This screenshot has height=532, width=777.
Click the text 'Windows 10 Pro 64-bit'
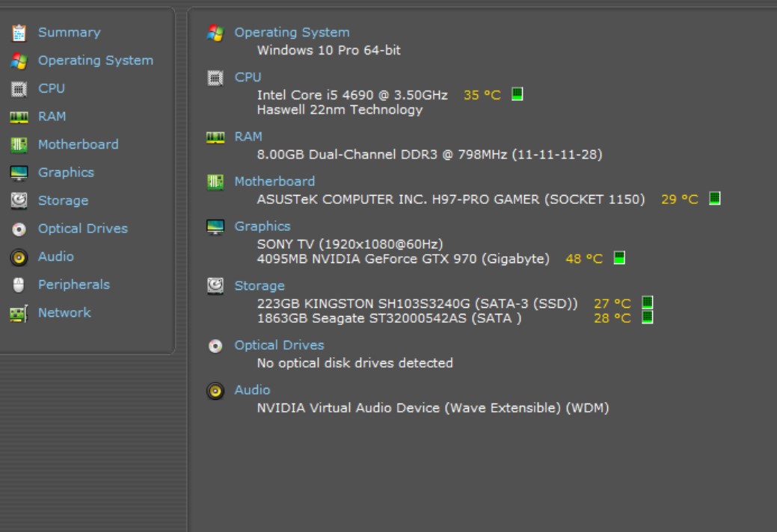click(328, 51)
